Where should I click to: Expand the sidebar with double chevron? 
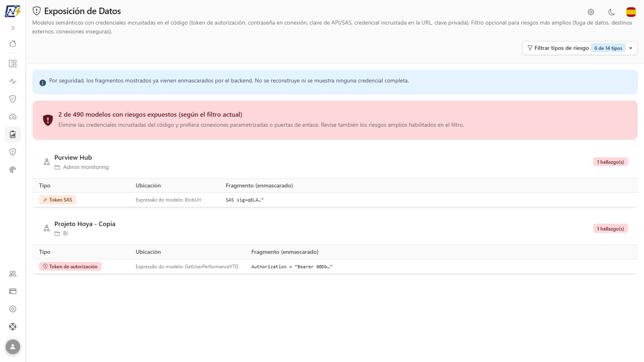point(13,28)
